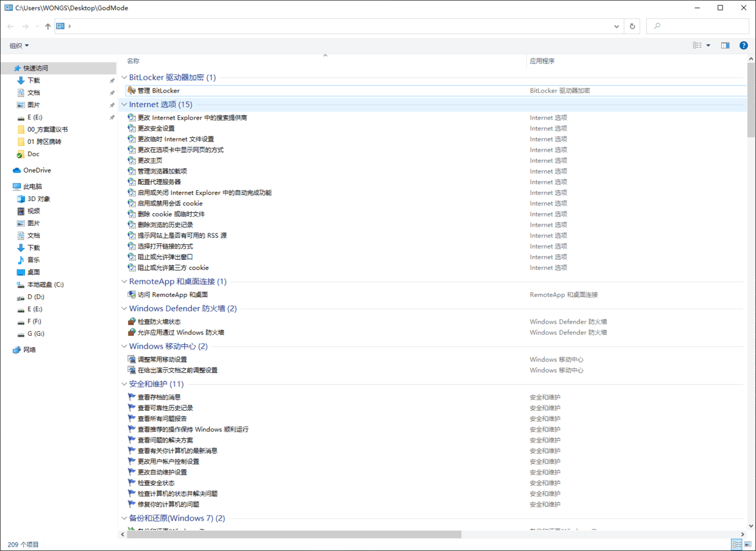The width and height of the screenshot is (756, 551).
Task: Sort by the 名称 column header
Action: tap(133, 61)
